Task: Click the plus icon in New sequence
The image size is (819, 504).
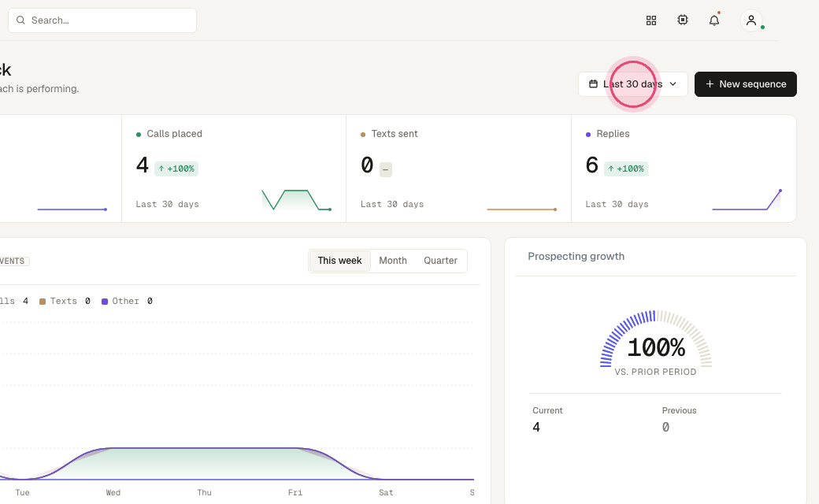Action: pyautogui.click(x=710, y=84)
